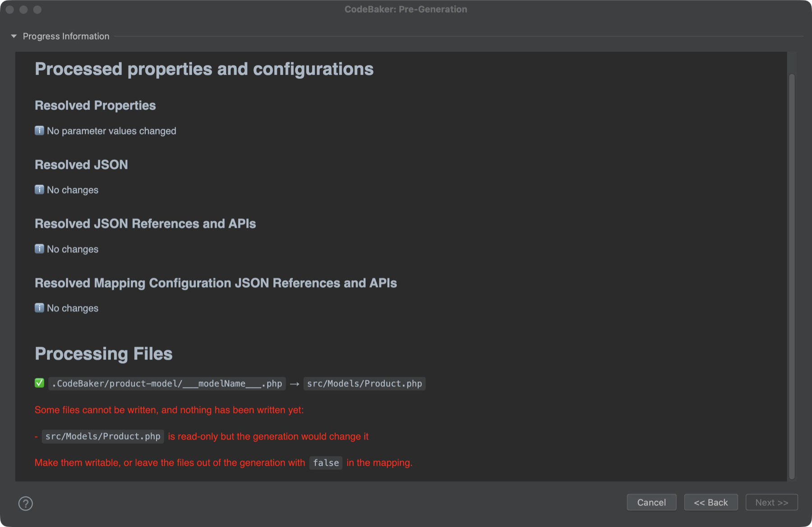Click the green checkmark icon next to product-model file
Screen dimensions: 812x527
40,383
